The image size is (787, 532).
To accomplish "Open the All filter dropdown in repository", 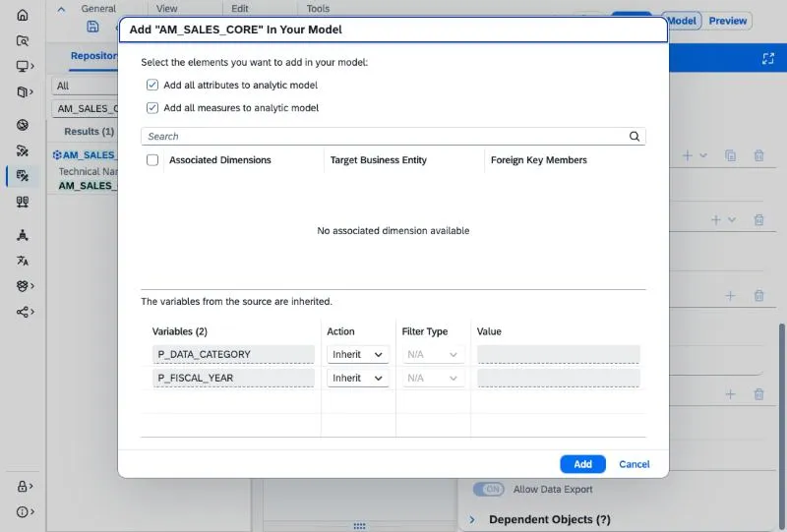I will 85,86.
